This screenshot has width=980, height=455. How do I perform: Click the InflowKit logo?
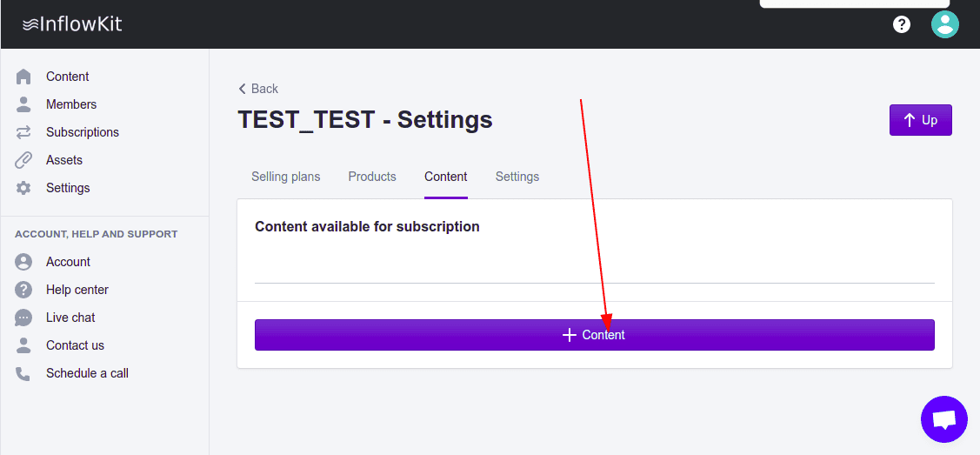(x=72, y=24)
